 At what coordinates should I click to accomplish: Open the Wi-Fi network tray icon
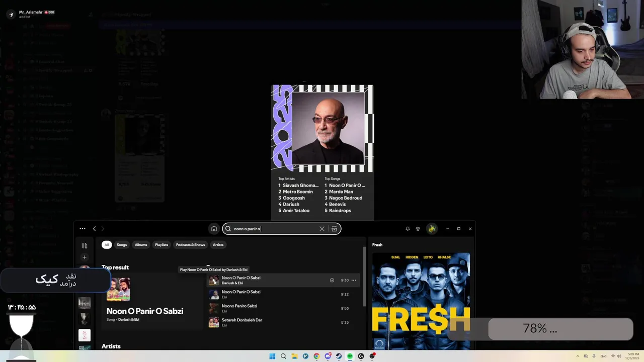click(613, 356)
